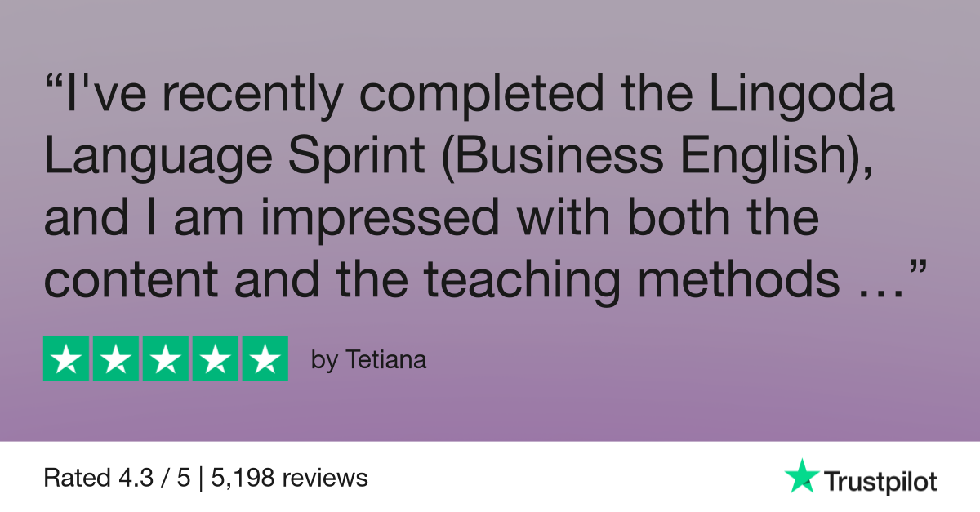
Task: Click the word 'content' in the last line
Action: 131,279
